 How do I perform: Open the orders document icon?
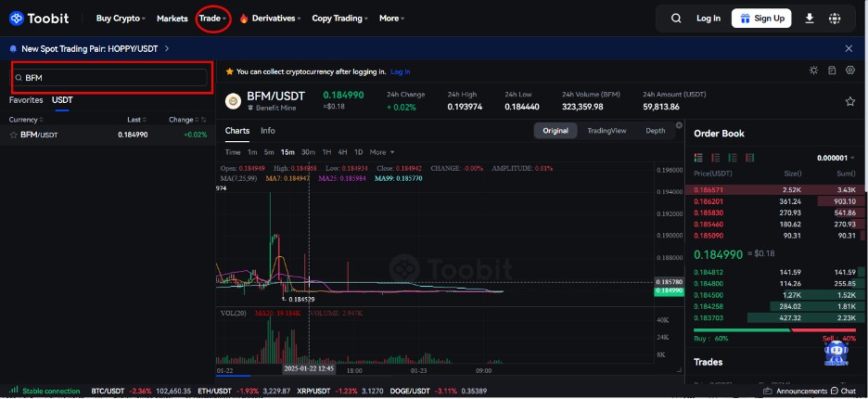(832, 71)
